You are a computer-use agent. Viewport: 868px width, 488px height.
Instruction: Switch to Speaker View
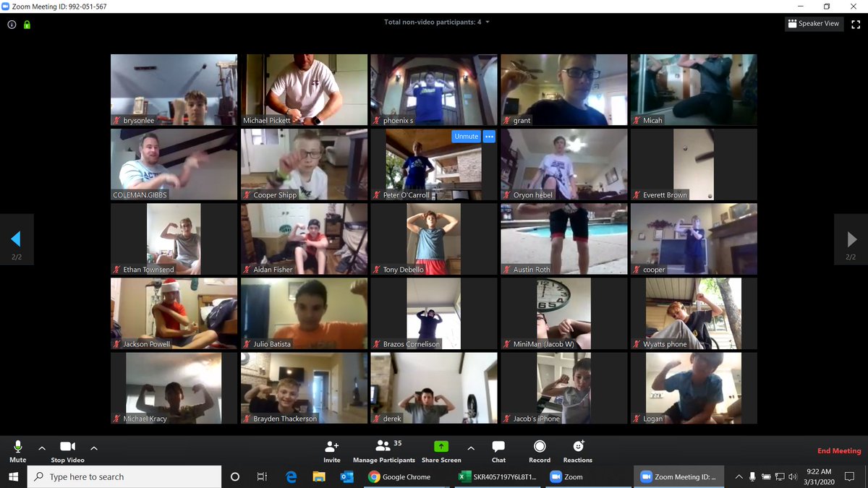point(814,24)
